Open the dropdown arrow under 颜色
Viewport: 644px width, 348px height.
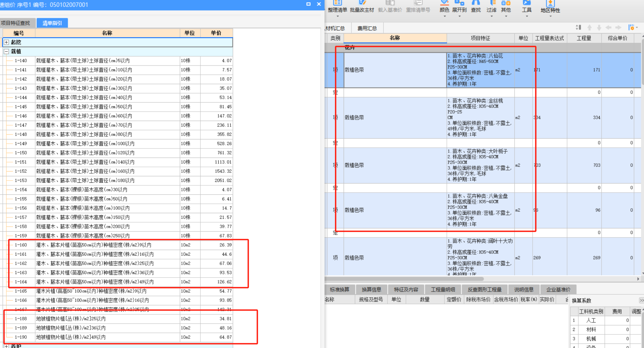(445, 16)
